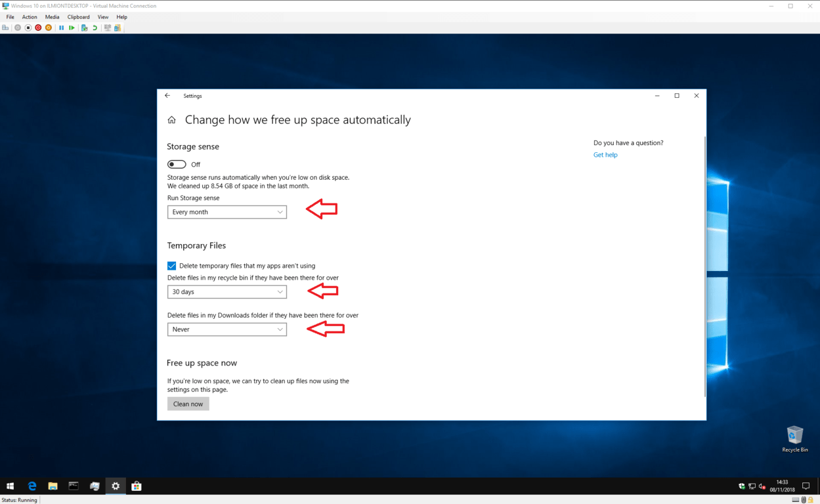Send Ctrl+Alt+Del using the toolbar icon
This screenshot has width=820, height=504.
(x=5, y=28)
